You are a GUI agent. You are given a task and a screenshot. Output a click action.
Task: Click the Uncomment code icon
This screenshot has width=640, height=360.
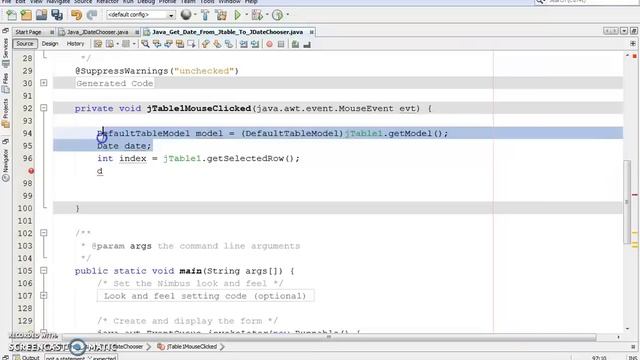coord(307,44)
